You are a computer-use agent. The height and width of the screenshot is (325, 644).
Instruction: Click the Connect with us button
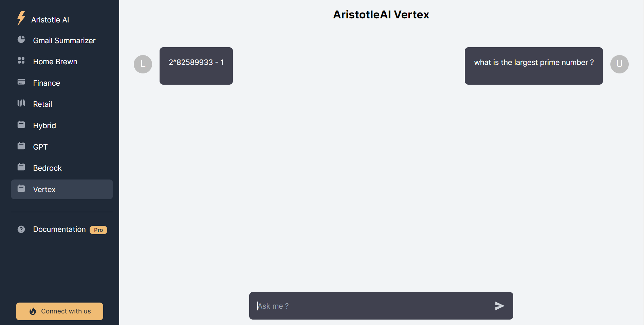[59, 311]
